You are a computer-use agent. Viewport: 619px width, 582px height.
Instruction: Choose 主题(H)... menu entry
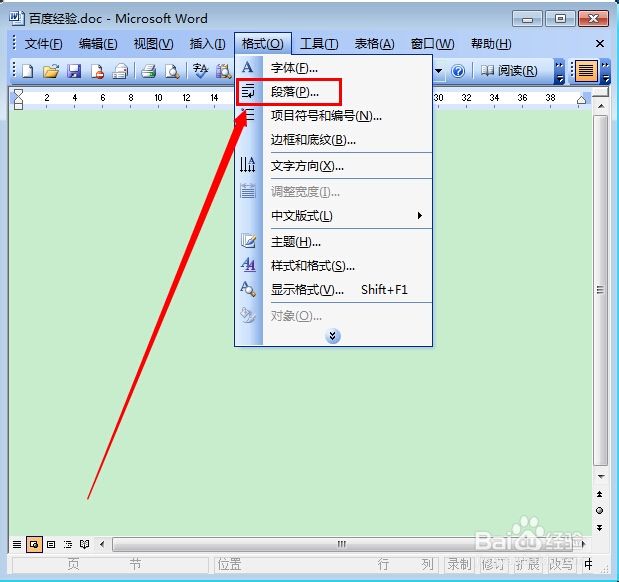pyautogui.click(x=334, y=242)
